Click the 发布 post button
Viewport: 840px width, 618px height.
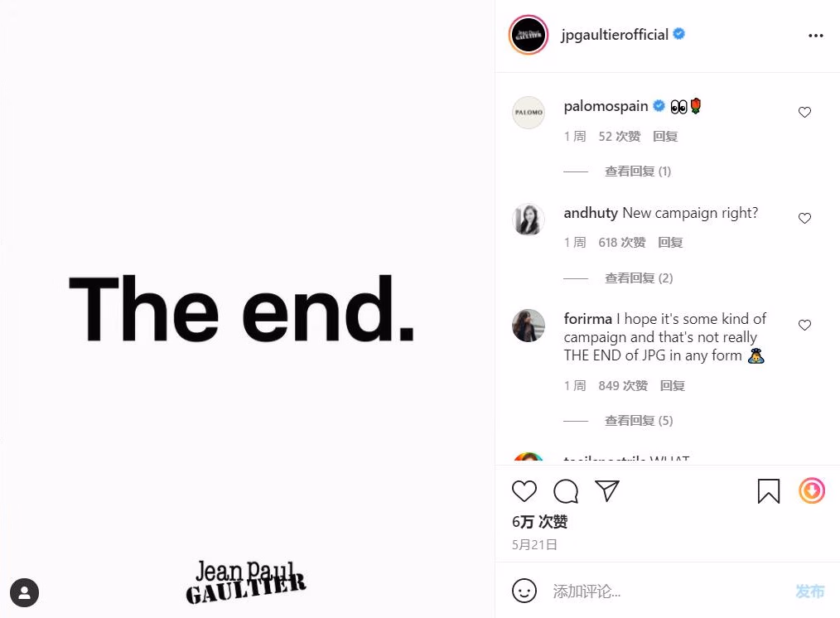pyautogui.click(x=809, y=591)
